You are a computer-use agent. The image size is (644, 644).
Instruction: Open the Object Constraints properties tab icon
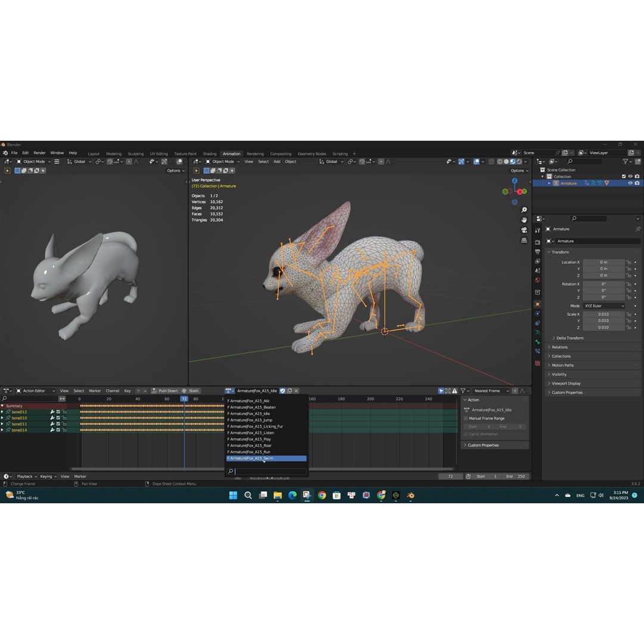click(537, 323)
